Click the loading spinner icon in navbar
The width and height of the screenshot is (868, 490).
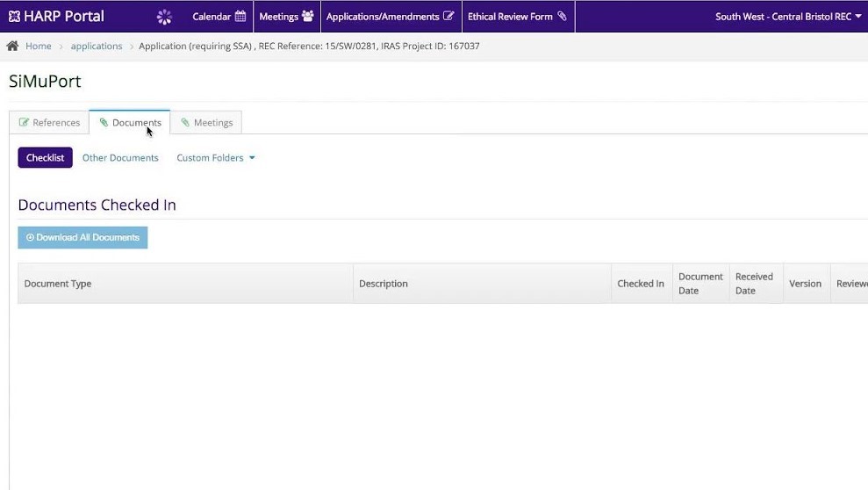click(x=163, y=17)
